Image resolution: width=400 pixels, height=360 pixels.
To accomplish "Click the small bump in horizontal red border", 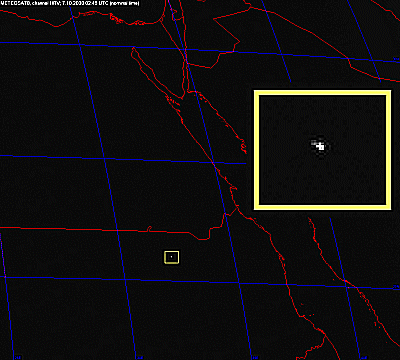I will pos(149,229).
